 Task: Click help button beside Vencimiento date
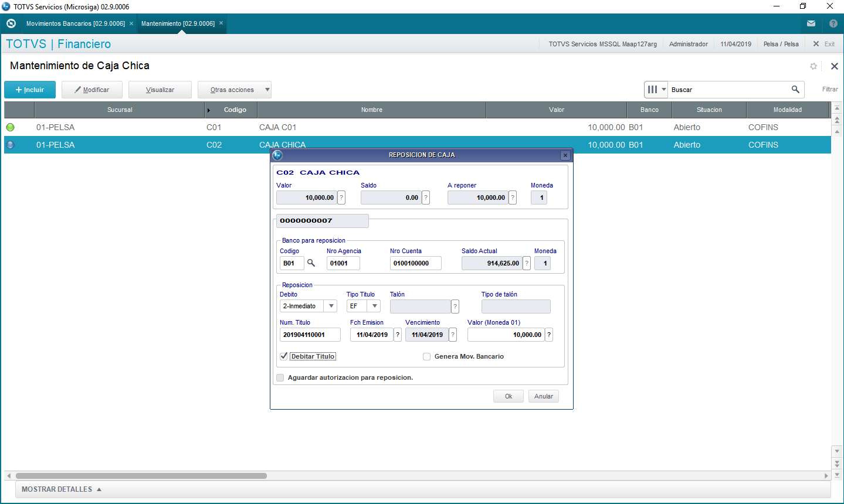(x=453, y=335)
